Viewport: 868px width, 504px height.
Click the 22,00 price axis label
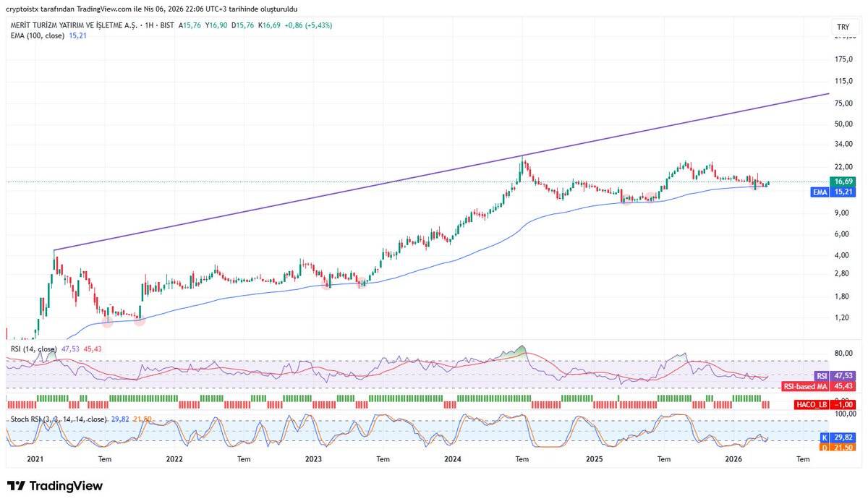pos(843,166)
